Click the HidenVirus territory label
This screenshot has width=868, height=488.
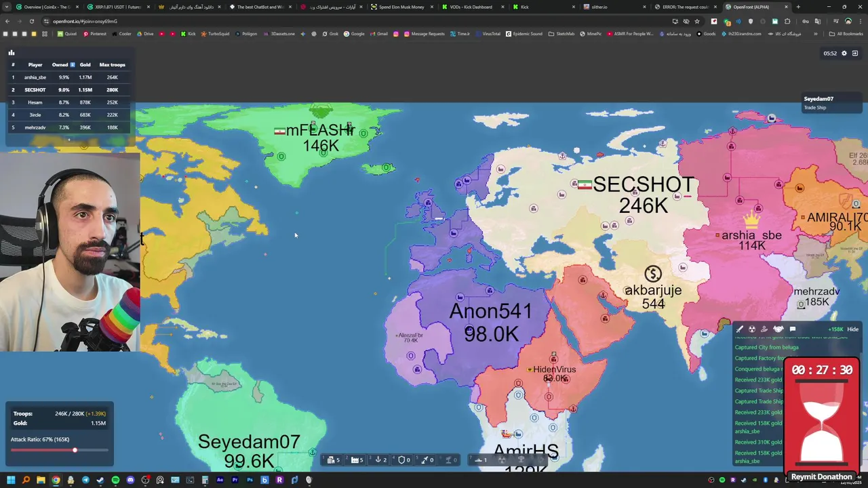click(x=554, y=369)
